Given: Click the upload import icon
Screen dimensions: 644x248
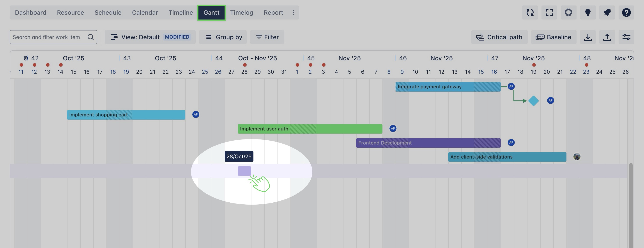Looking at the screenshot, I should click(607, 37).
